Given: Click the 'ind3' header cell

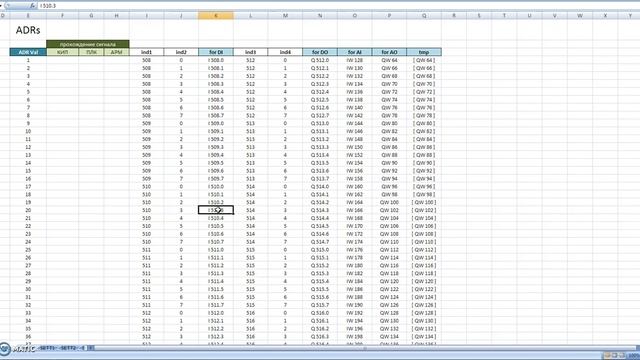Looking at the screenshot, I should 251,52.
